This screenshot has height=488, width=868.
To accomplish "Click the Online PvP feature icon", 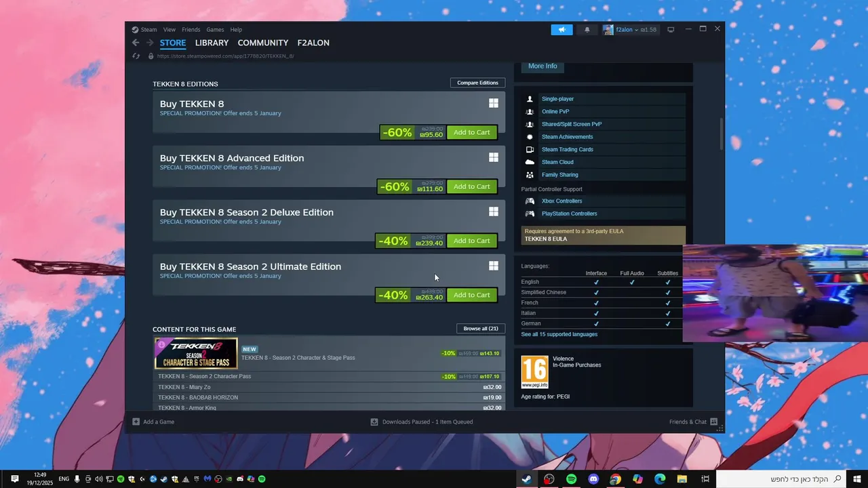I will (530, 112).
